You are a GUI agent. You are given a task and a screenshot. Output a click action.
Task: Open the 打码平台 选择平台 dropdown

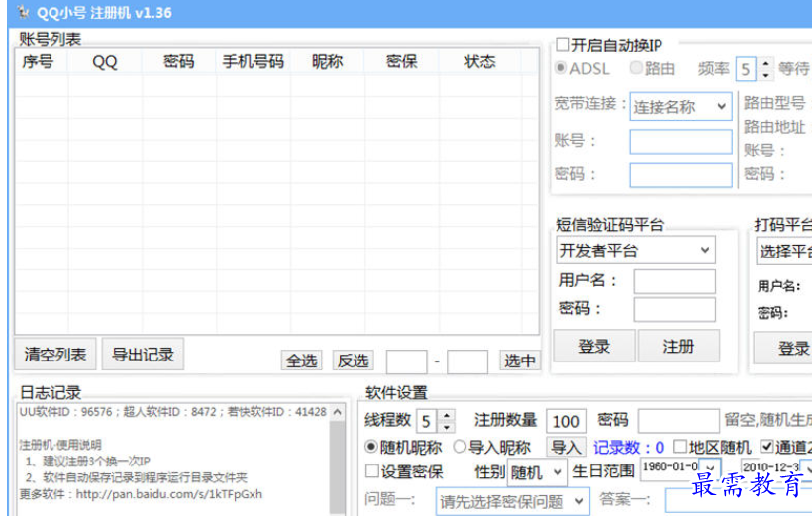pyautogui.click(x=784, y=252)
